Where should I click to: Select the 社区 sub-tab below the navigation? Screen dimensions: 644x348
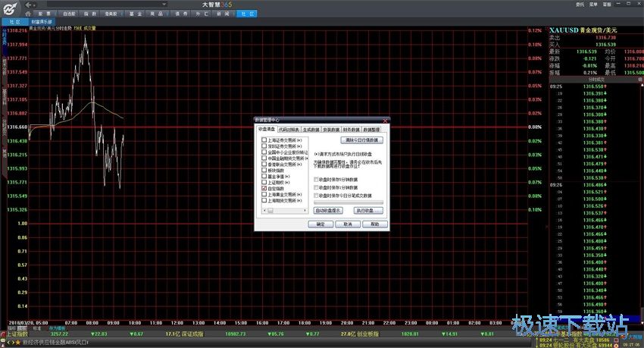point(15,21)
